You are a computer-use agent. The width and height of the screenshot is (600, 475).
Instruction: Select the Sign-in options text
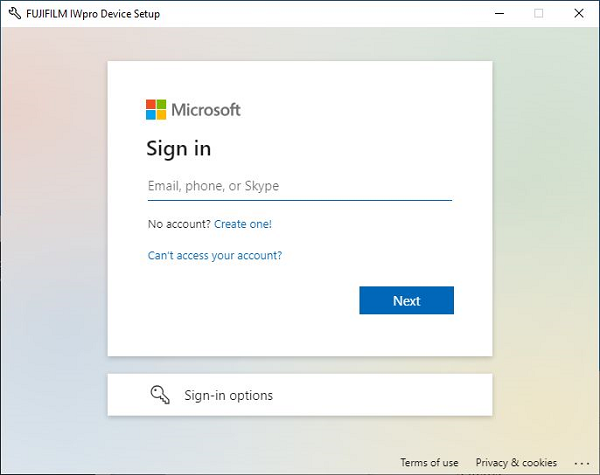pos(228,396)
